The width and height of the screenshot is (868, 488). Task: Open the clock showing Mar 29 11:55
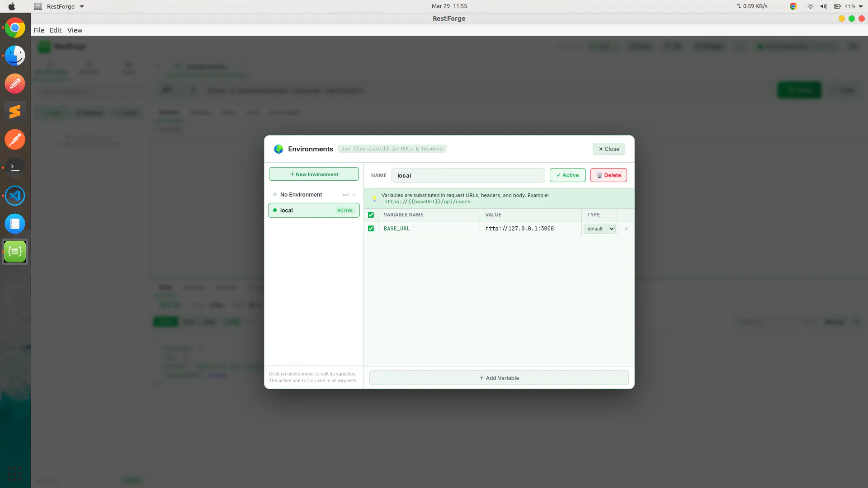tap(449, 6)
